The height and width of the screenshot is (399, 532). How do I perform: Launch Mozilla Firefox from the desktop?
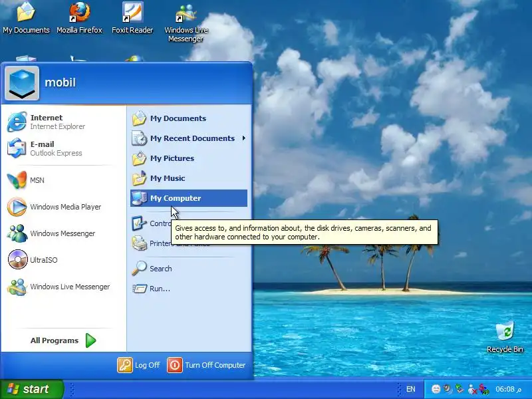pyautogui.click(x=79, y=18)
